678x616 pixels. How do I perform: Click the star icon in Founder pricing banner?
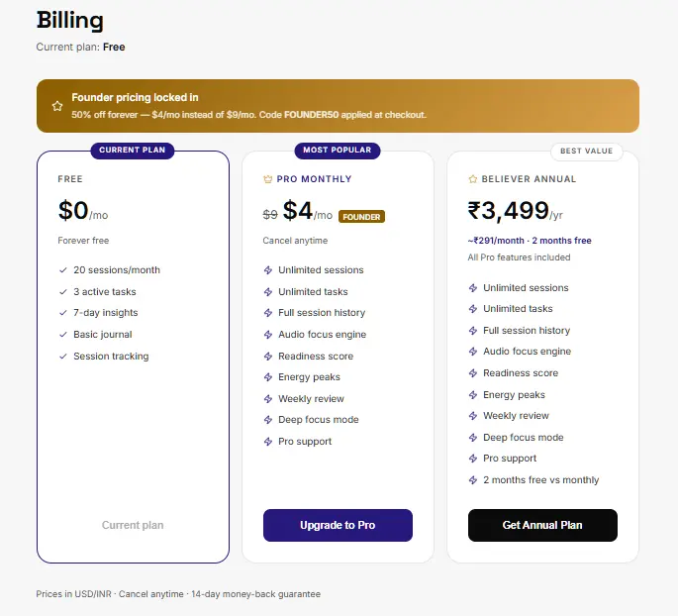57,106
